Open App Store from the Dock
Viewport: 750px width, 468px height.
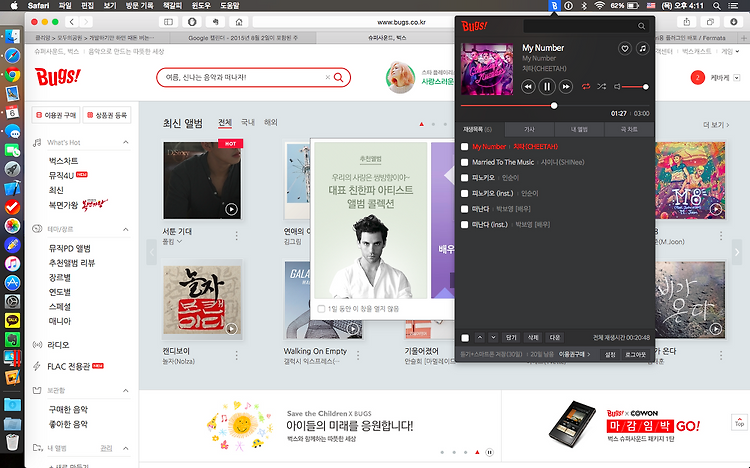pyautogui.click(x=12, y=283)
